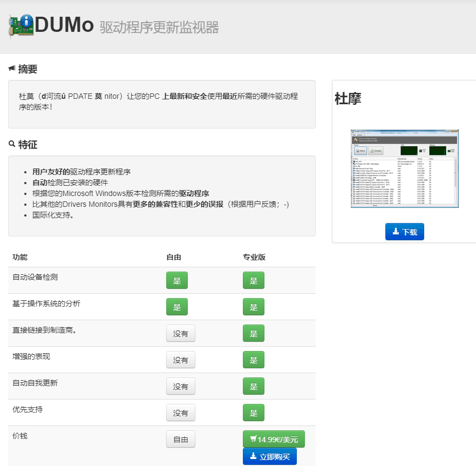Click the Microsoft Windows版本 bullet text
The height and width of the screenshot is (466, 476).
coord(121,193)
